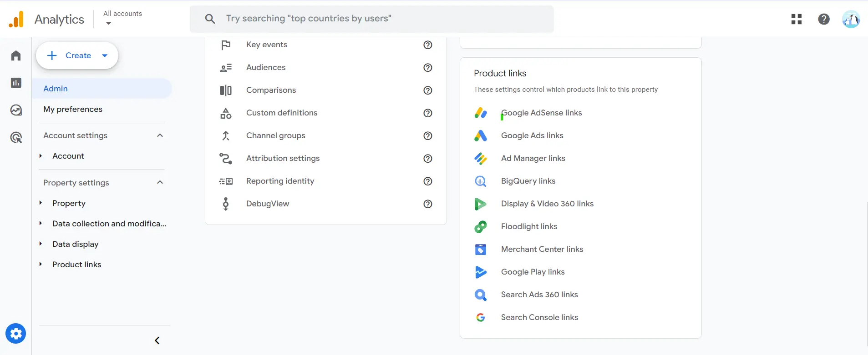The height and width of the screenshot is (355, 868).
Task: Click the Audiences icon
Action: [226, 67]
